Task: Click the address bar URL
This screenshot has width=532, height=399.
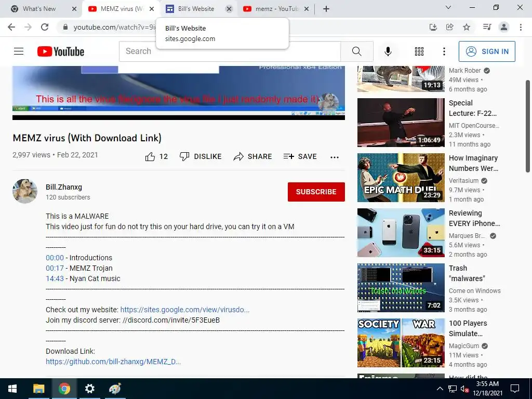Action: point(115,27)
